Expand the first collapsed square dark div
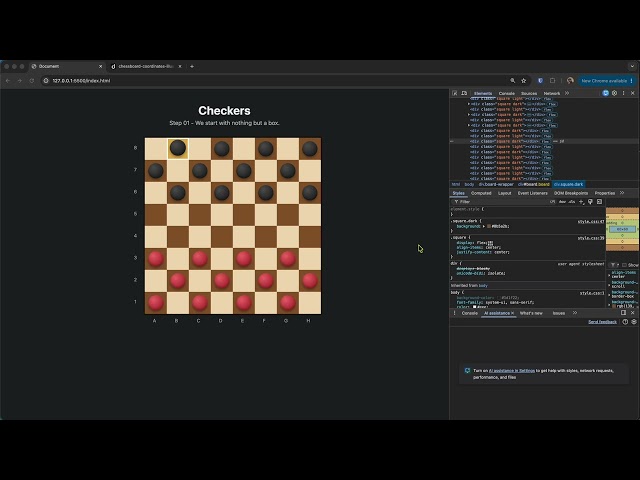 (469, 104)
